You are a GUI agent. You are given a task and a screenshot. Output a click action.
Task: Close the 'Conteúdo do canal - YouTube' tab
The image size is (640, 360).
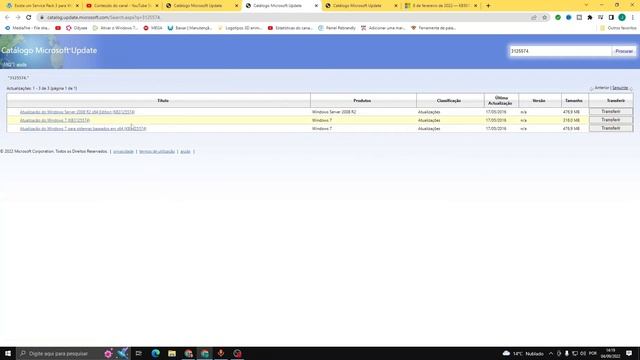(157, 6)
